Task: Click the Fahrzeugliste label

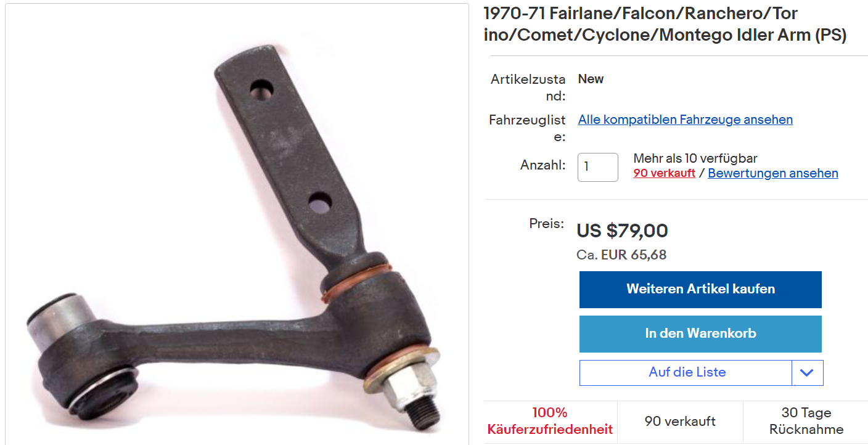Action: click(x=527, y=128)
